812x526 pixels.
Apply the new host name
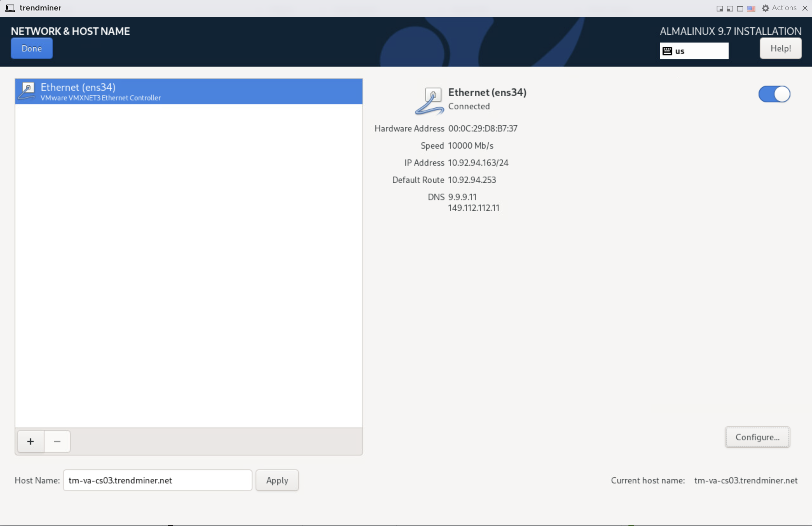[x=277, y=480]
